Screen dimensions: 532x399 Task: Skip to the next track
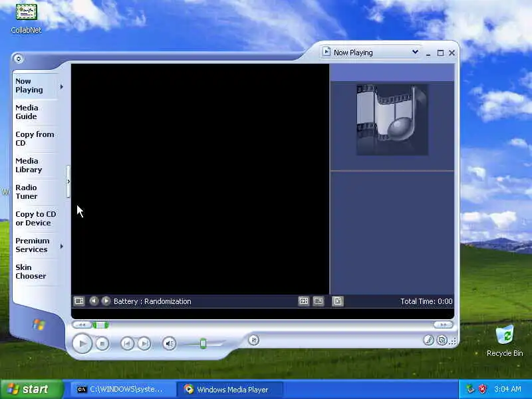coord(144,344)
